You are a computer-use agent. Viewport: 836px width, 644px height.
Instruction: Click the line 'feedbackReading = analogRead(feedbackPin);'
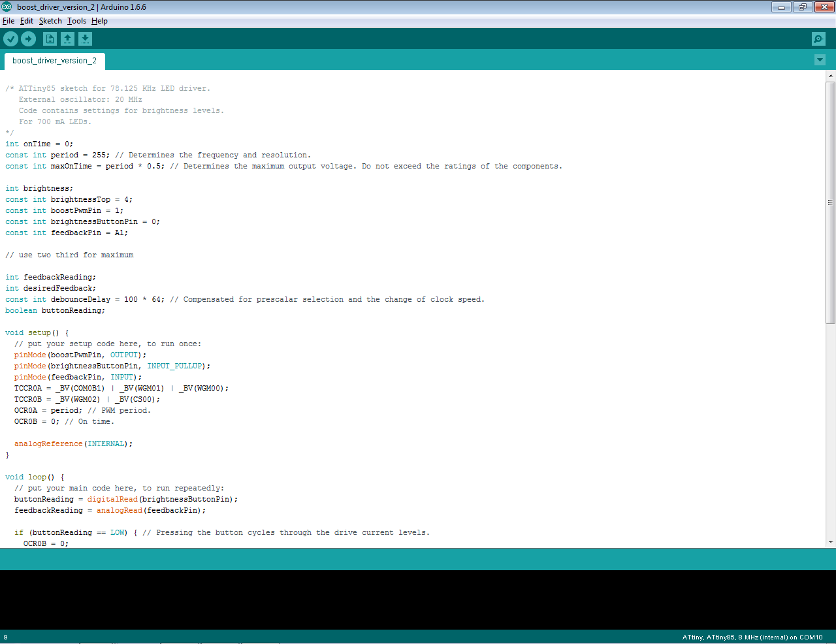pos(110,511)
